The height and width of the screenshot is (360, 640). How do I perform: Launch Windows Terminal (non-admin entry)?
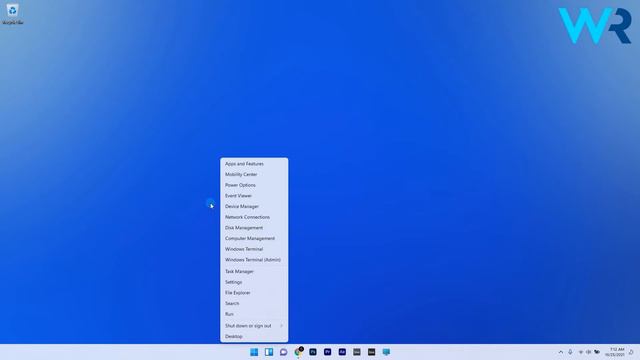pos(254,249)
